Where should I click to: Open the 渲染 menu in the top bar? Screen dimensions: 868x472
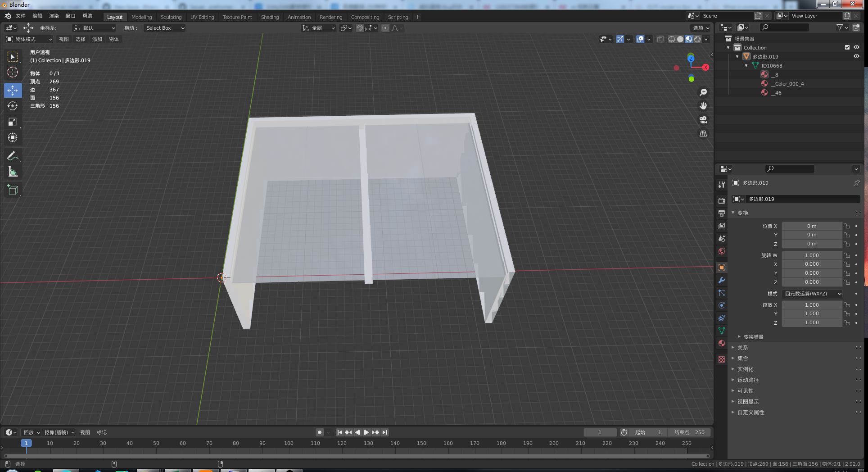click(x=54, y=16)
